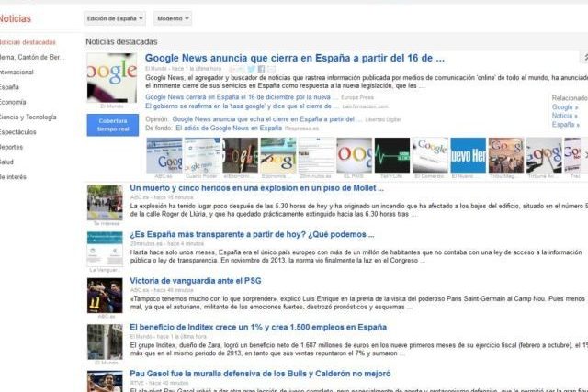
Task: Collapse the top story with the corner arrow
Action: click(x=585, y=57)
